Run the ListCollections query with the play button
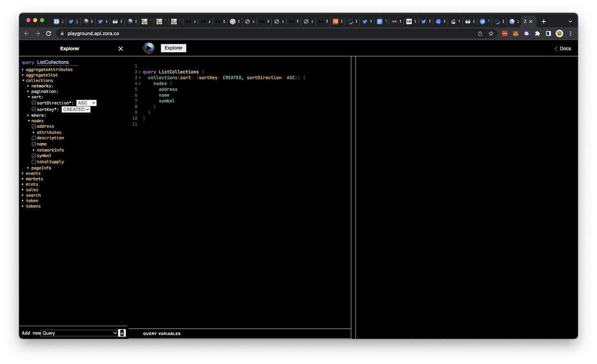Image resolution: width=597 pixels, height=364 pixels. click(x=148, y=48)
